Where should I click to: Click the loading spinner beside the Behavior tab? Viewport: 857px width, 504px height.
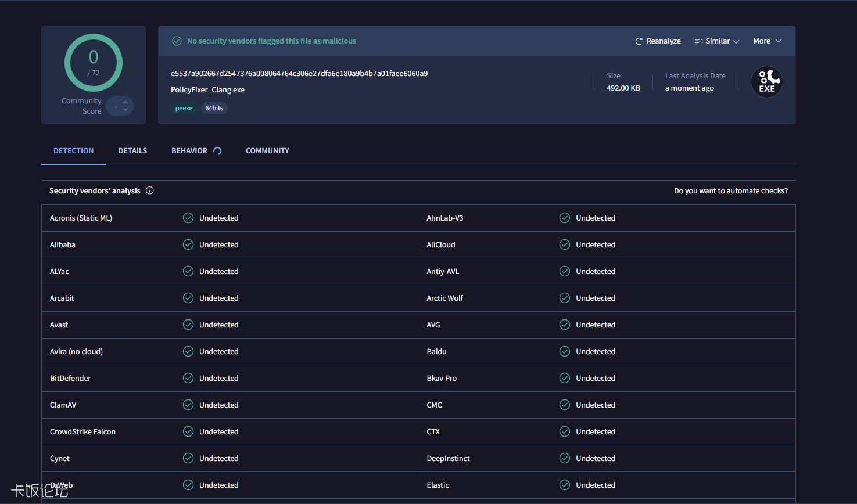tap(217, 151)
